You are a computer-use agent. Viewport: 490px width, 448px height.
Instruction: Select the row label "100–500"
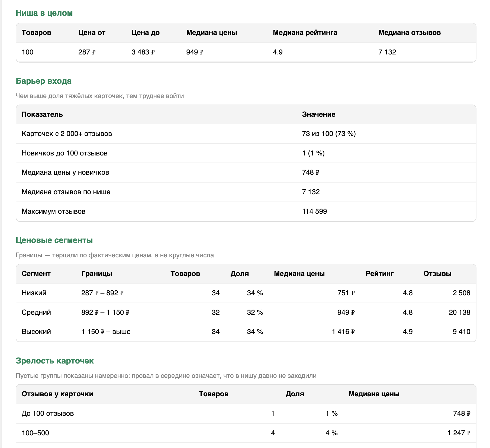[x=35, y=433]
